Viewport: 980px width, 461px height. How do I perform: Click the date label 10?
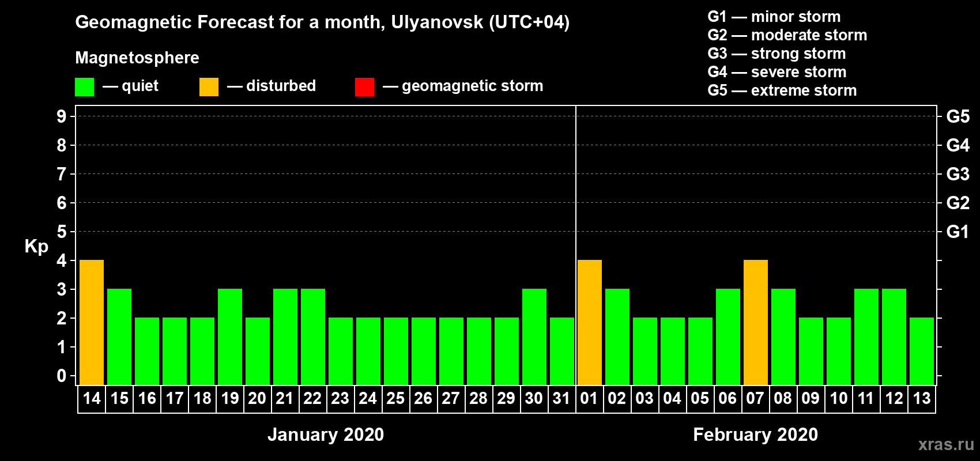(x=839, y=399)
